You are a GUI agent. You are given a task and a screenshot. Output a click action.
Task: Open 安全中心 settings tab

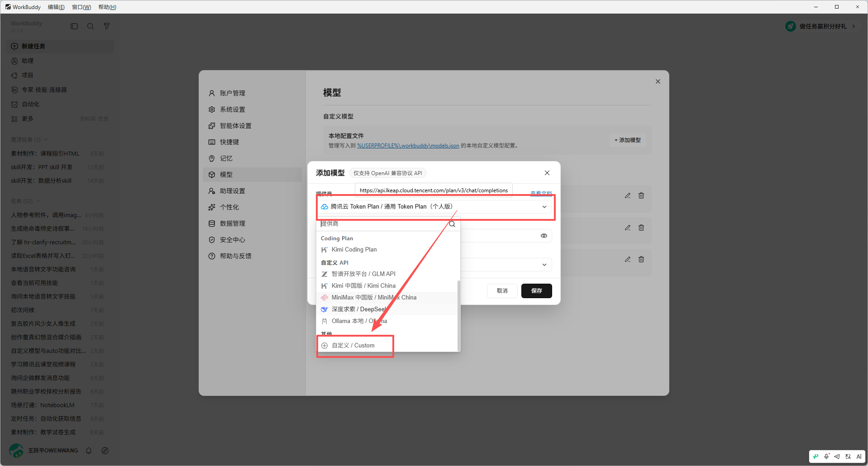point(252,240)
